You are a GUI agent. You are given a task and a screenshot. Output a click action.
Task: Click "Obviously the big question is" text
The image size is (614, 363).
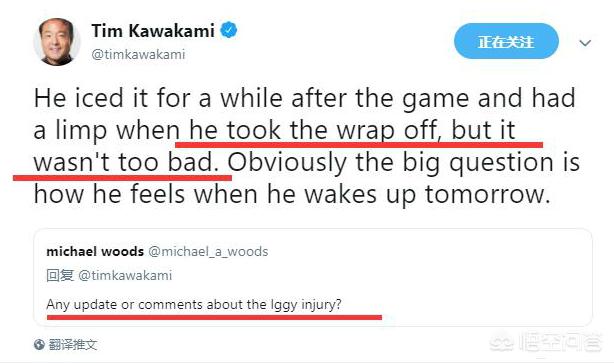point(404,163)
